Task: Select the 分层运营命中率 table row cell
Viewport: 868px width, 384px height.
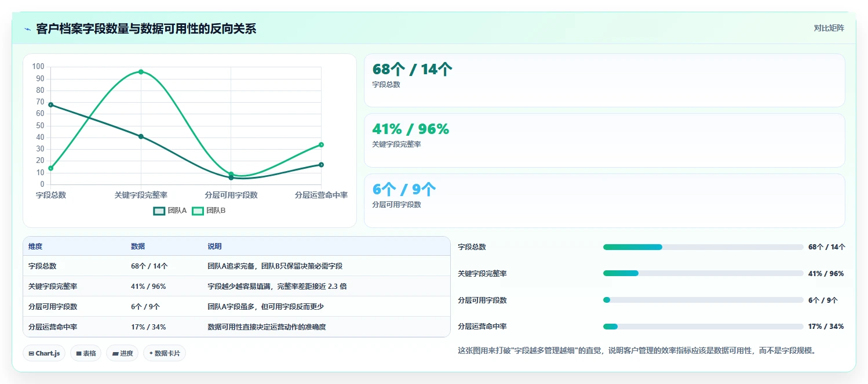Action: (53, 327)
